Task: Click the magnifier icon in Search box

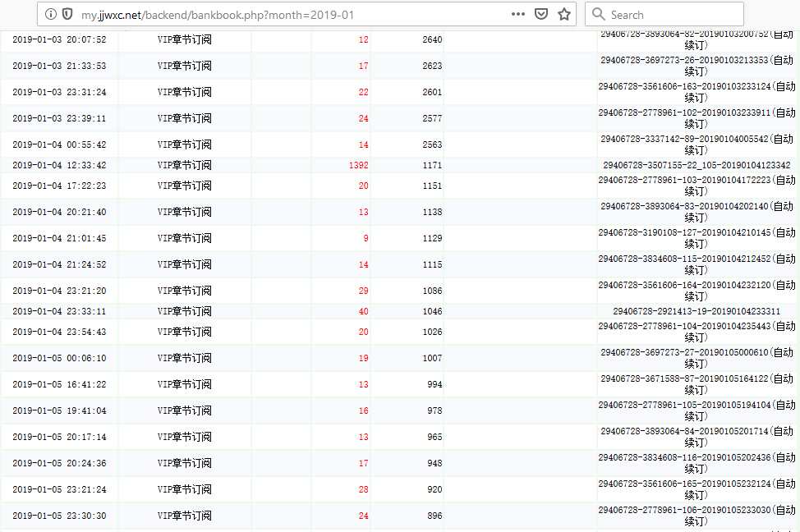Action: [598, 14]
